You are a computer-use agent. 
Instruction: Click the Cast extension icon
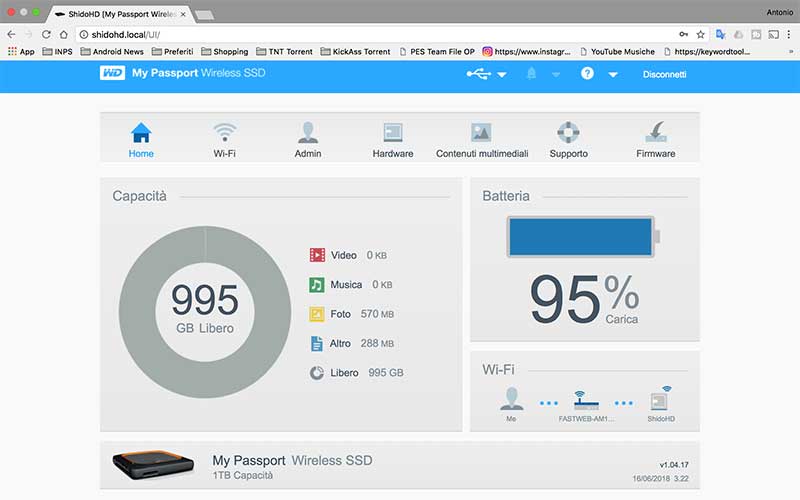pyautogui.click(x=773, y=35)
